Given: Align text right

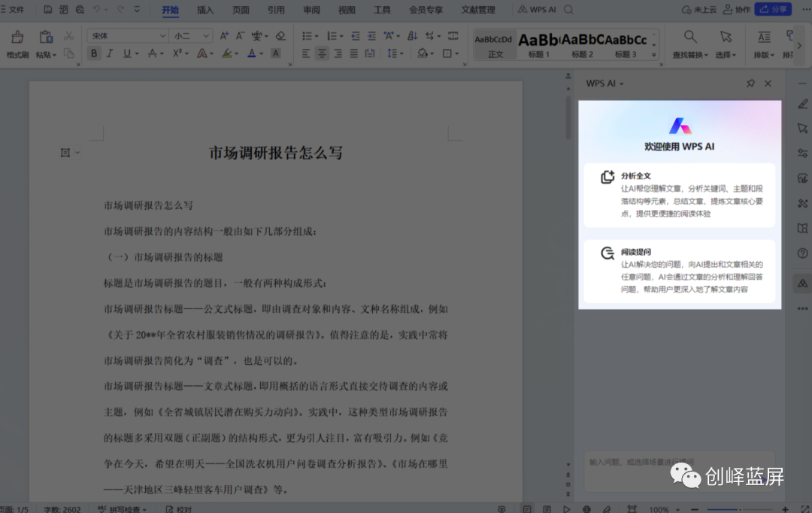Looking at the screenshot, I should 338,53.
